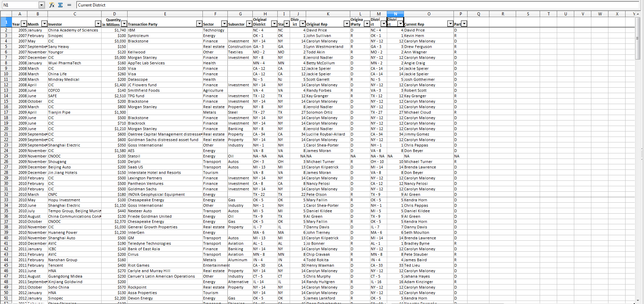Select column header O
The height and width of the screenshot is (304, 644).
pos(429,14)
